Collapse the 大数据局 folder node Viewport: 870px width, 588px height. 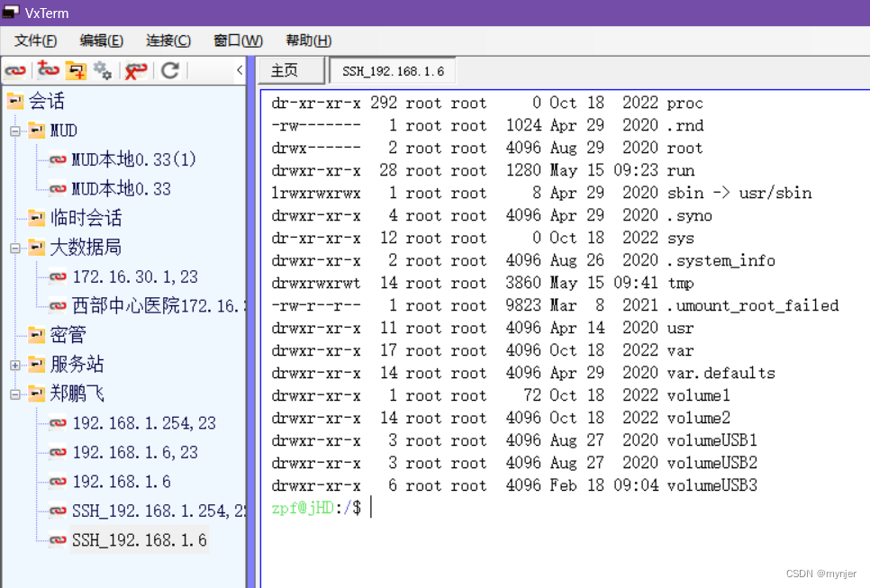pos(15,248)
